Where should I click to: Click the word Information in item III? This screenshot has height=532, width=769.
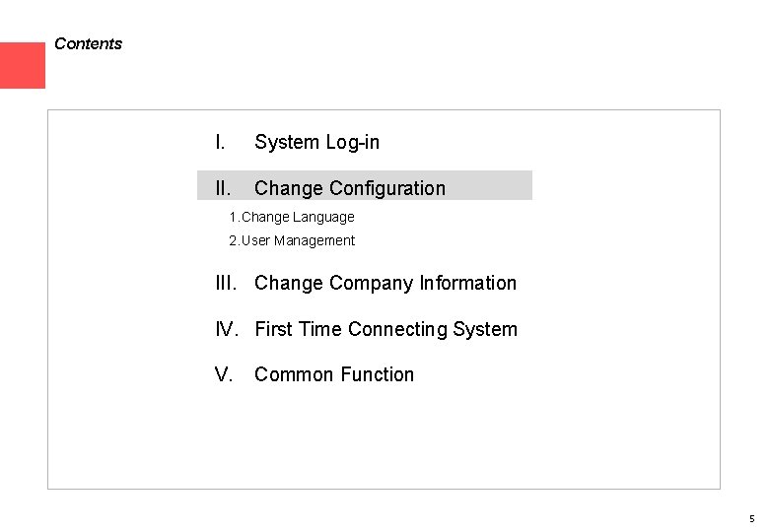click(x=467, y=284)
